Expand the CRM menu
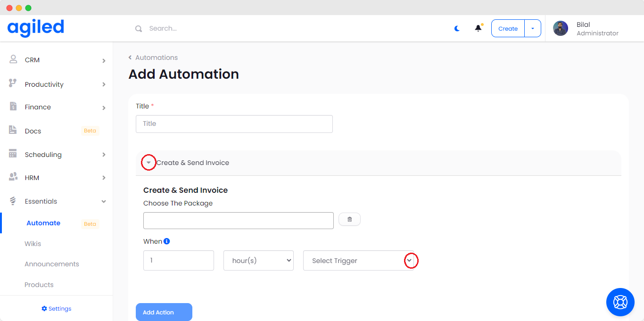The width and height of the screenshot is (644, 321). point(57,60)
